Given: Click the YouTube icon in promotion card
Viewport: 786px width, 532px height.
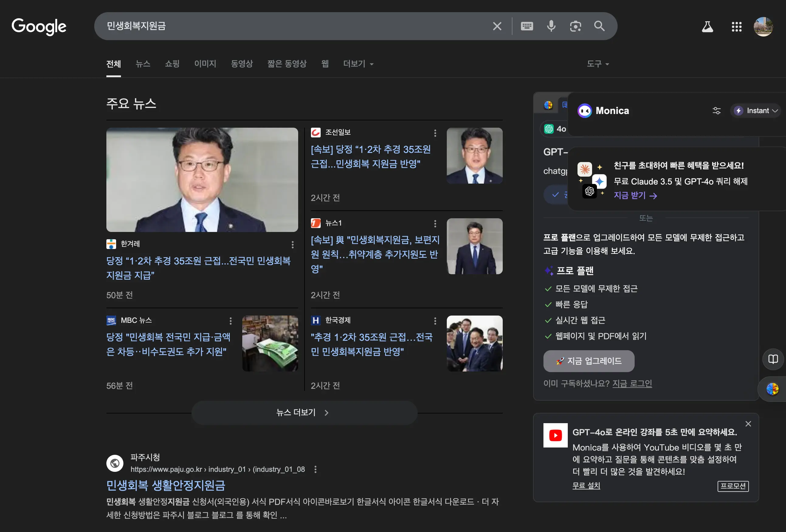Looking at the screenshot, I should point(555,435).
